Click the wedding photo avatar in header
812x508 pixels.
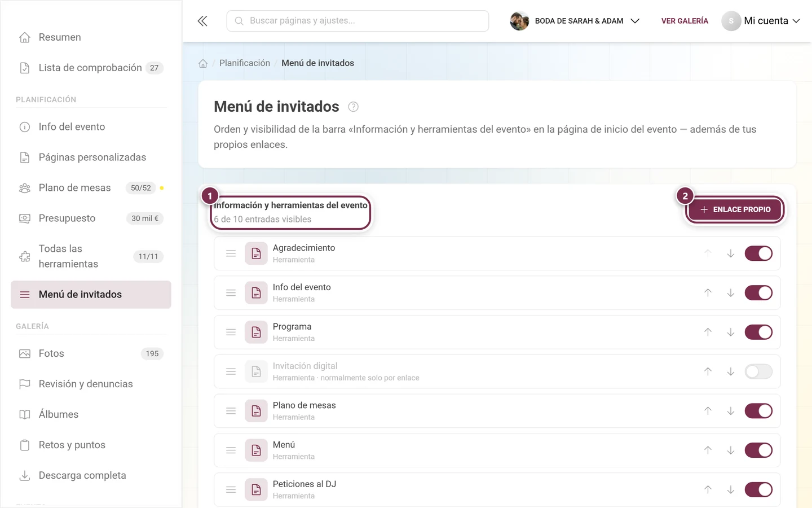click(x=519, y=21)
